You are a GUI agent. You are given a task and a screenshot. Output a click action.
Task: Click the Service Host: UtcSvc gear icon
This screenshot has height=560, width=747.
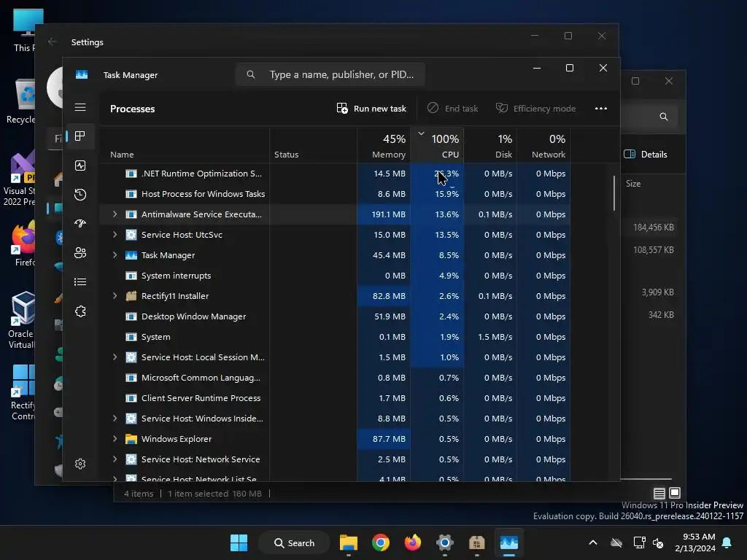click(131, 235)
